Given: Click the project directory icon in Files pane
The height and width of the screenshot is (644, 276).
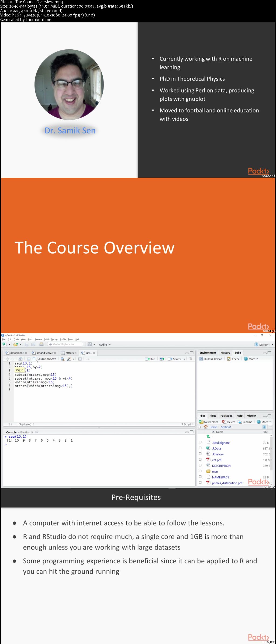Looking at the screenshot, I should [x=264, y=427].
